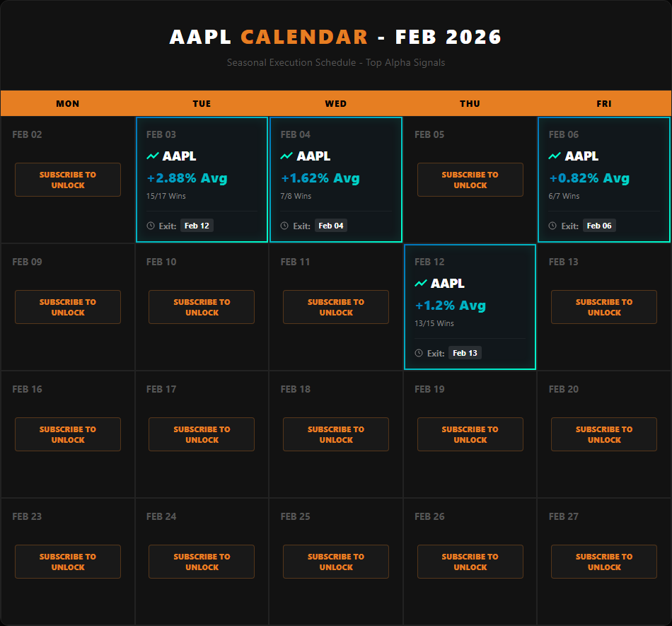This screenshot has width=672, height=626.
Task: Subscribe to unlock Feb 02 signals
Action: 67,180
